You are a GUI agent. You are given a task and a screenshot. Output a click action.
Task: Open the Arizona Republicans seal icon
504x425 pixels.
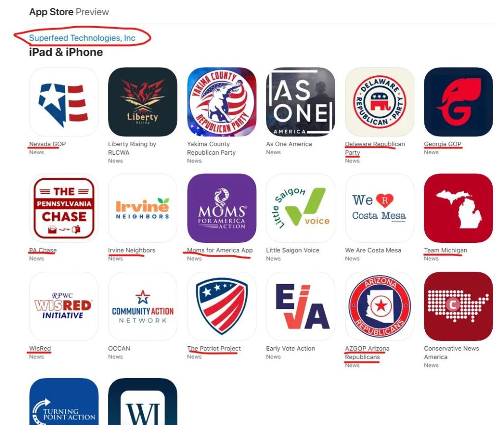pos(379,306)
